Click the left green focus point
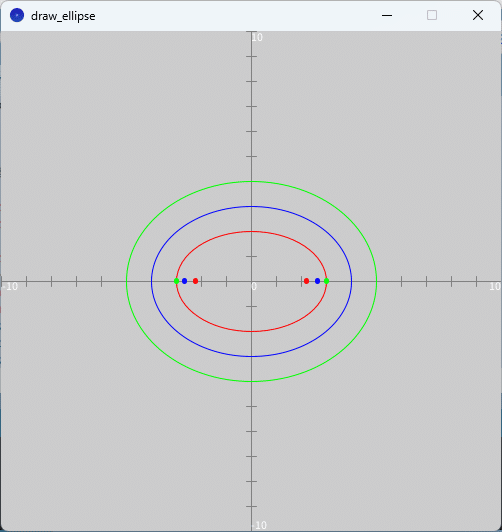 coord(176,281)
